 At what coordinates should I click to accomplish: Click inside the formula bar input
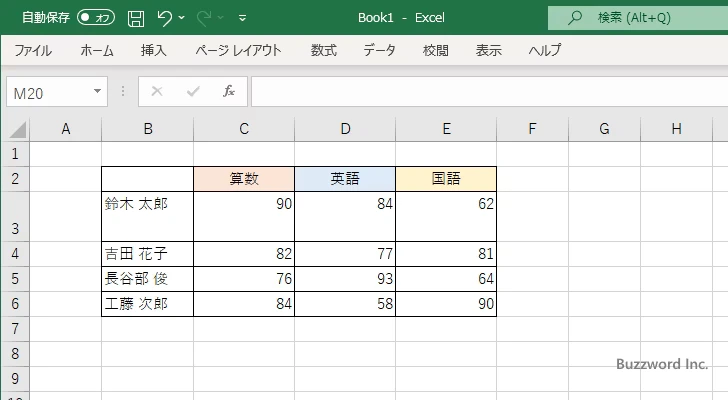coord(490,92)
